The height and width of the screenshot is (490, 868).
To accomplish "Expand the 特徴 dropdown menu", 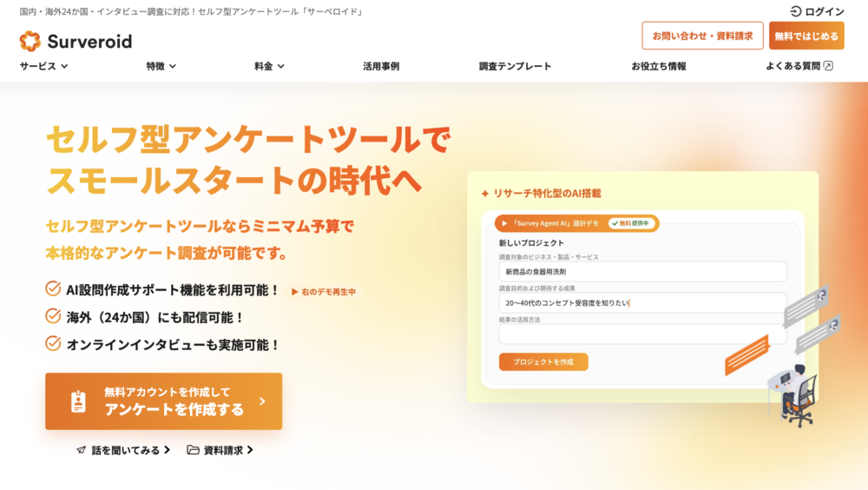I will tap(161, 66).
